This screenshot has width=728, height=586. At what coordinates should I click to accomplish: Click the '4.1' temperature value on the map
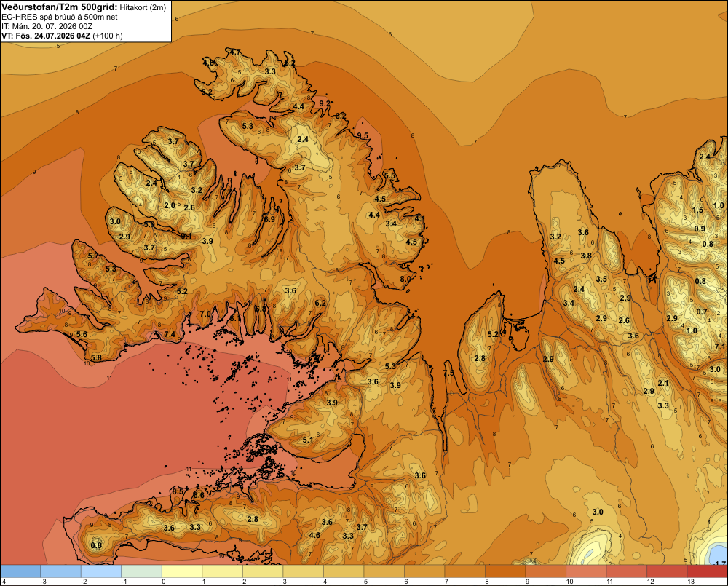pyautogui.click(x=420, y=218)
